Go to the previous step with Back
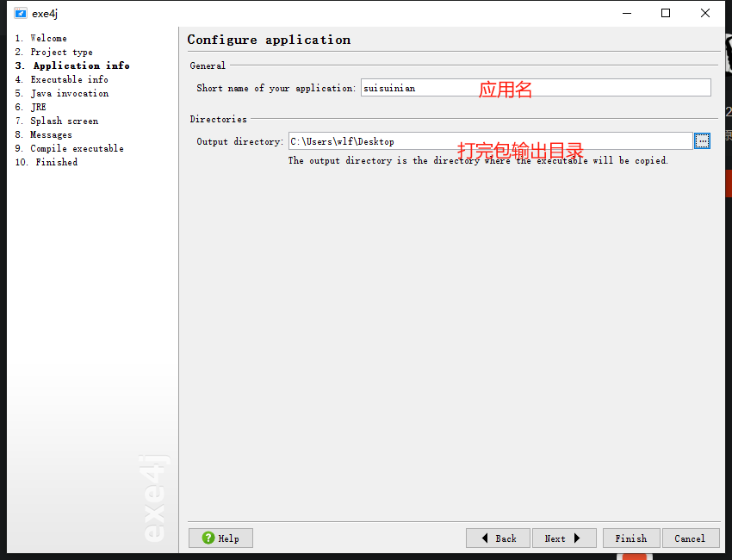The height and width of the screenshot is (560, 732). click(498, 538)
